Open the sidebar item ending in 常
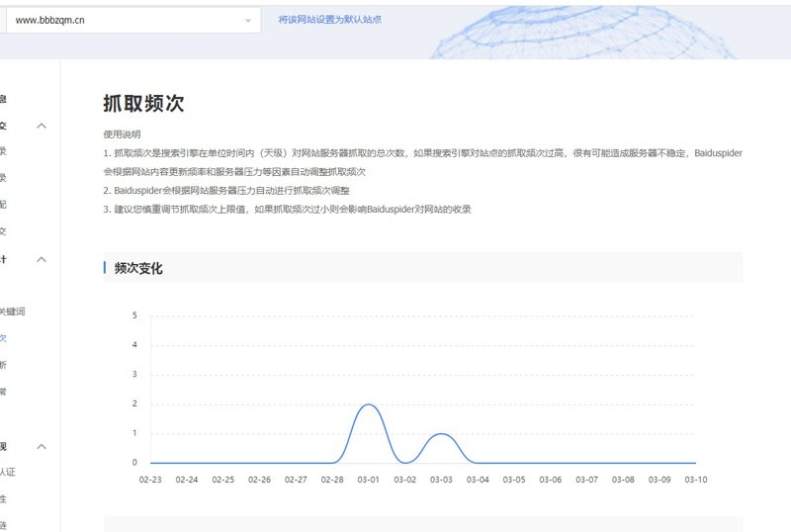 pos(4,392)
